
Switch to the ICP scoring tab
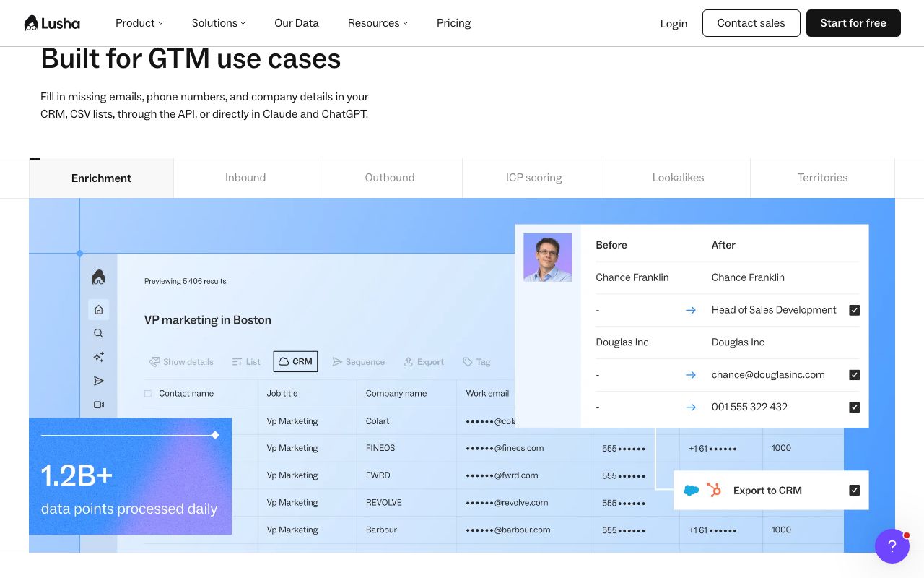(534, 178)
